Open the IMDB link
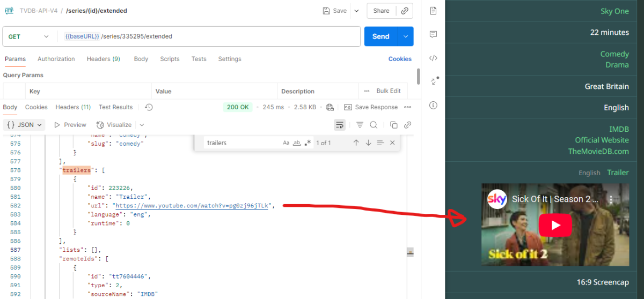644x299 pixels. (619, 129)
